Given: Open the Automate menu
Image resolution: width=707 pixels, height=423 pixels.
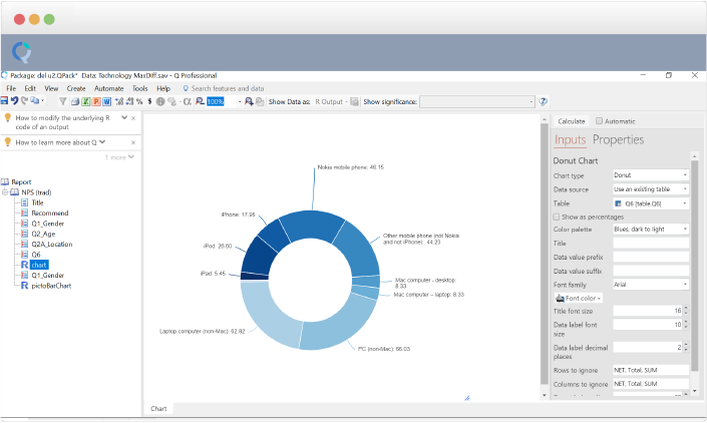Looking at the screenshot, I should (109, 88).
